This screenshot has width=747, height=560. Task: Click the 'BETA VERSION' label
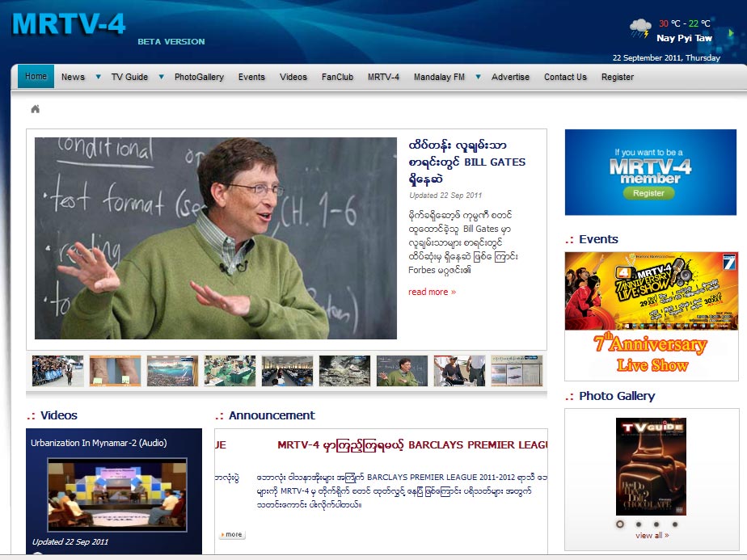(171, 41)
